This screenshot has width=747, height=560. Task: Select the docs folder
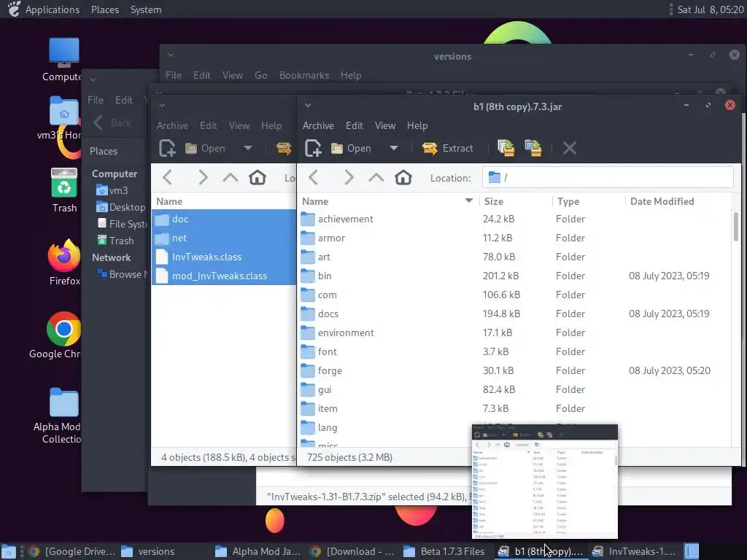tap(328, 314)
